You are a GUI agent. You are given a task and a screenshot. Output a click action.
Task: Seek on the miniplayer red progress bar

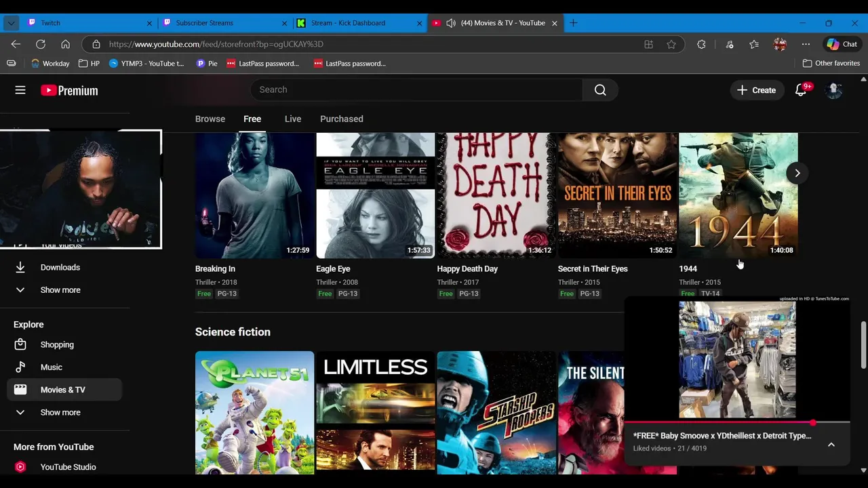click(x=737, y=422)
